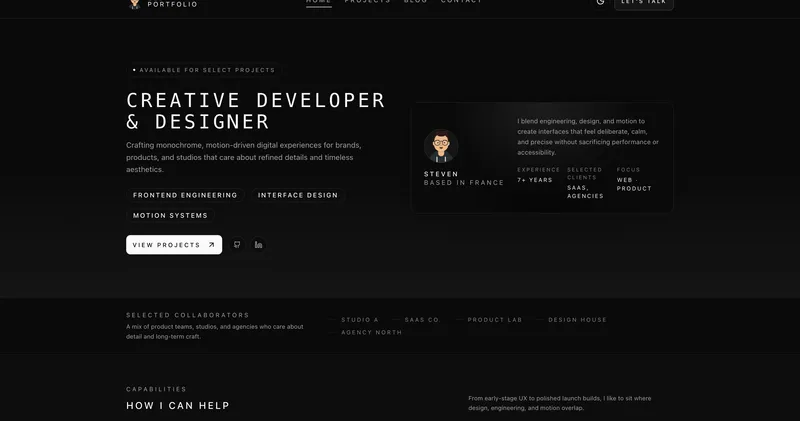The height and width of the screenshot is (421, 800).
Task: Select the SaaS Co. collaborator
Action: tap(422, 320)
